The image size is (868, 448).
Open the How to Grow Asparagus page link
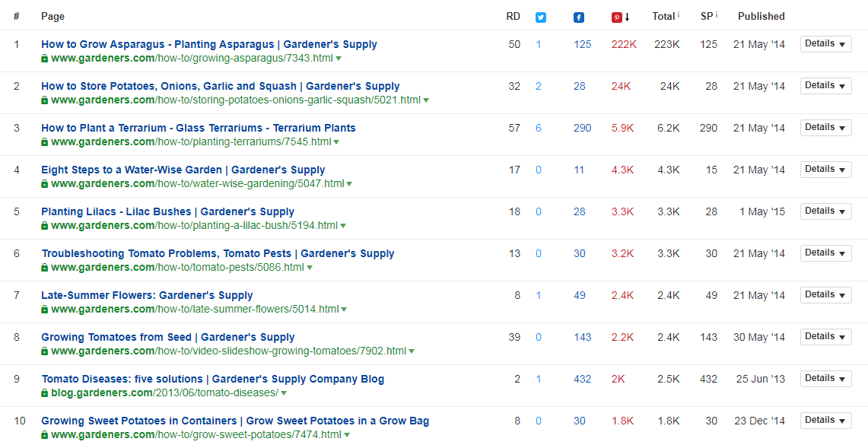(x=208, y=44)
